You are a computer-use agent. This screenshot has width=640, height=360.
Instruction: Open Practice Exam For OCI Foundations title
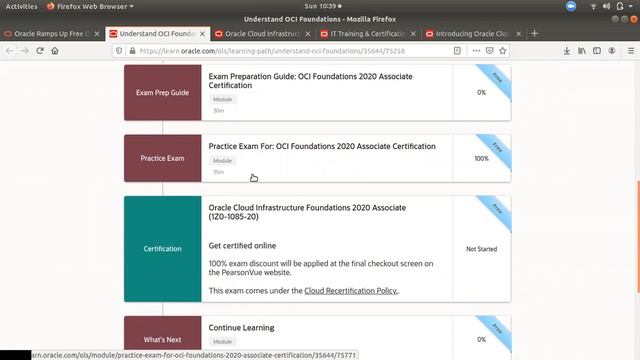322,146
